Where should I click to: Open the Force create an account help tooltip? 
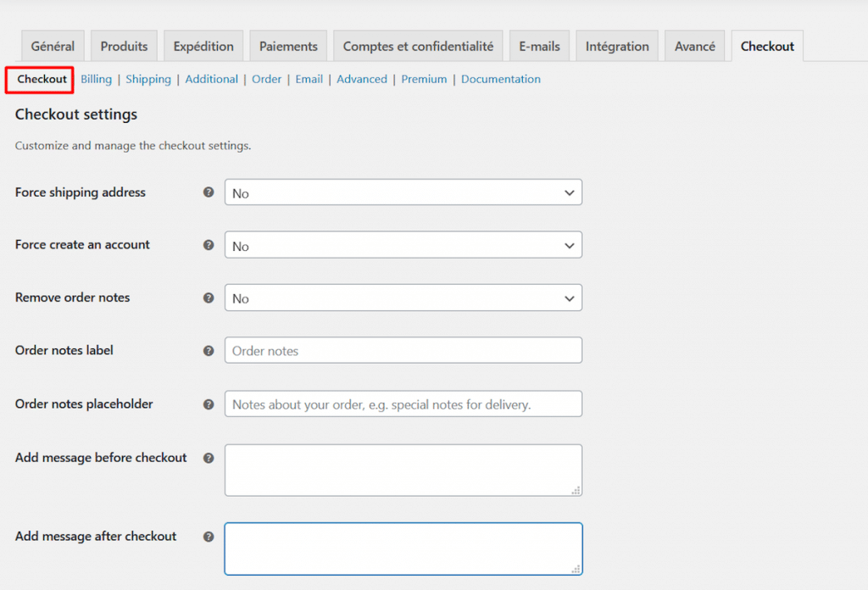click(209, 245)
